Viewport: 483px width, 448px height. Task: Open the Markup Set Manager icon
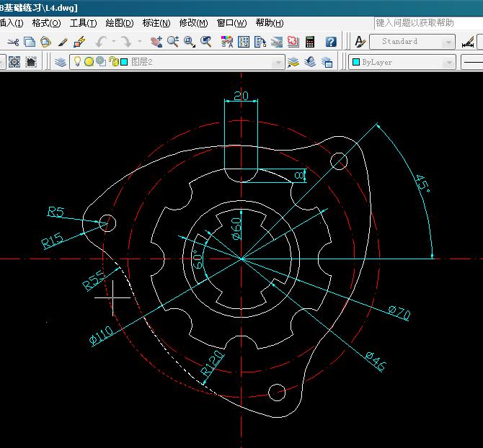pyautogui.click(x=293, y=42)
